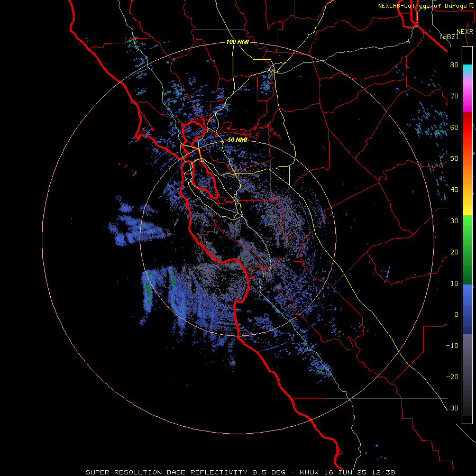Select the "-20" value on the dBZ scale
Image resolution: width=476 pixels, height=476 pixels.
pyautogui.click(x=452, y=377)
